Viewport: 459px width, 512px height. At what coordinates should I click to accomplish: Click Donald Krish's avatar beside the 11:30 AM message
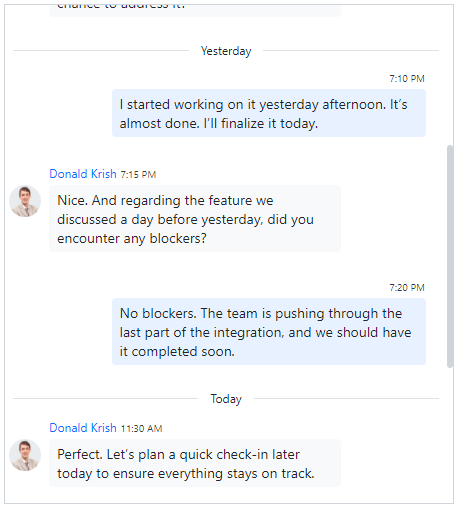pos(25,455)
